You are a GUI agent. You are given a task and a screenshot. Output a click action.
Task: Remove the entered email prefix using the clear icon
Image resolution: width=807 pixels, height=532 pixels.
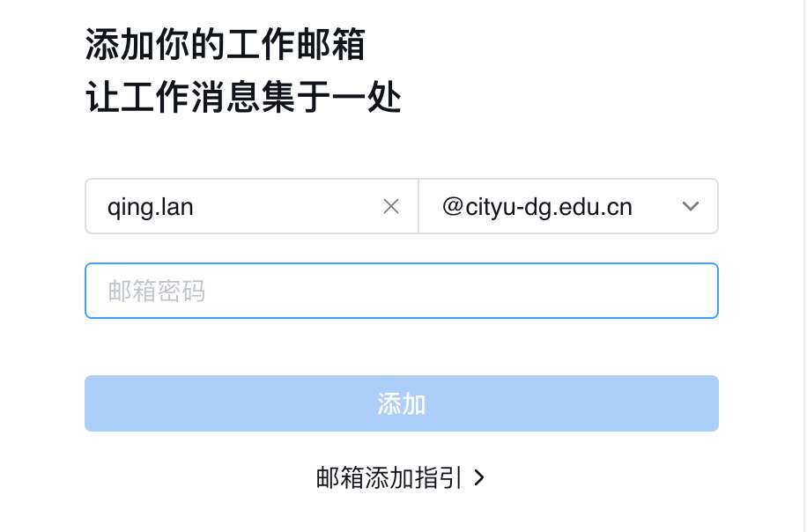click(x=391, y=207)
